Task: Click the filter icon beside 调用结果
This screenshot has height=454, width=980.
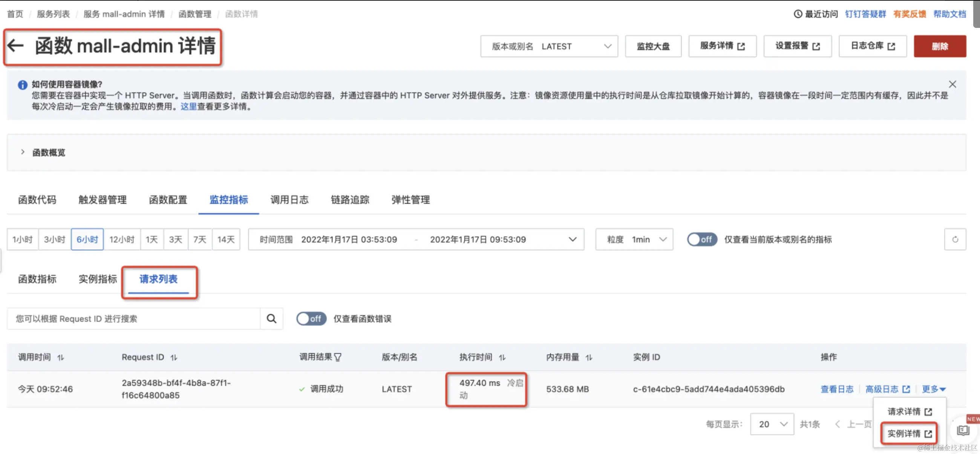Action: pos(338,357)
